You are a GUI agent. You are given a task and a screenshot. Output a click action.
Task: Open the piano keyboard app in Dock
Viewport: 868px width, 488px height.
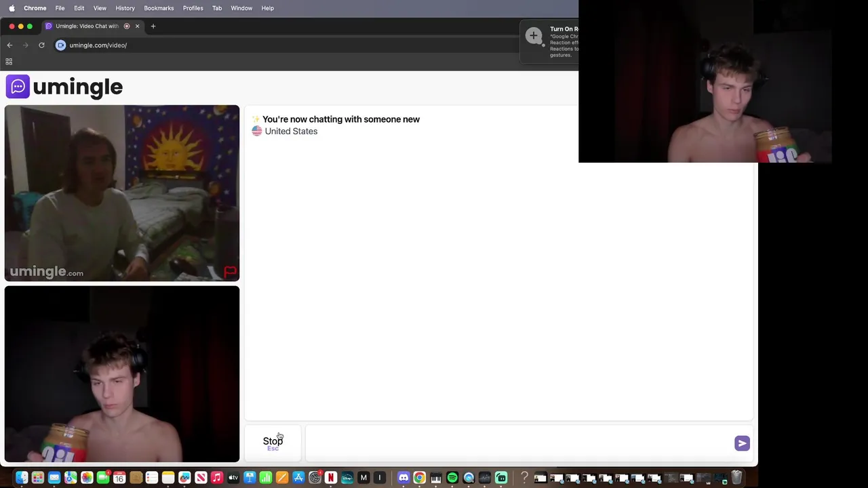pyautogui.click(x=436, y=478)
